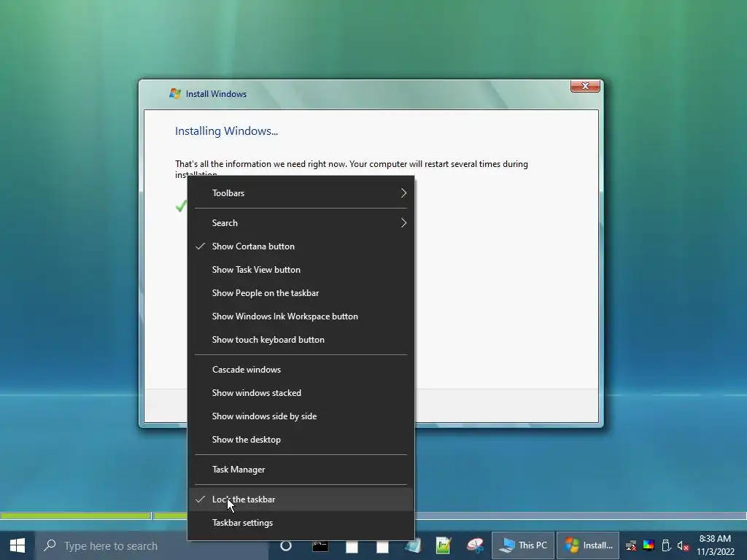The image size is (747, 560).
Task: Switch to This PC taskbar window
Action: coord(523,545)
